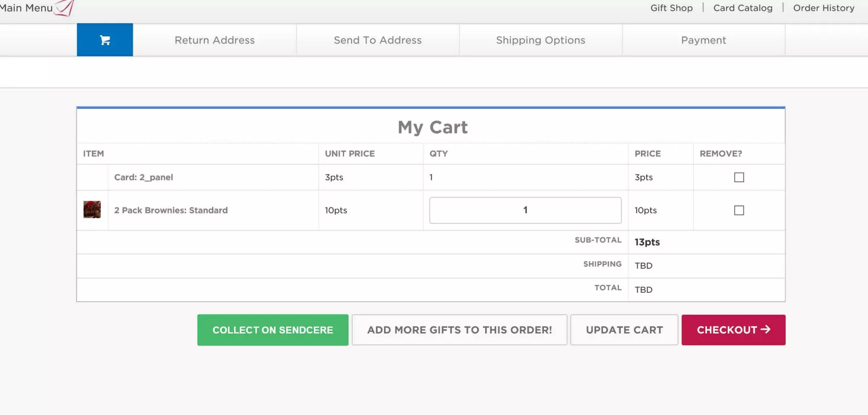Image resolution: width=868 pixels, height=415 pixels.
Task: Click the brownies product thumbnail
Action: click(92, 210)
